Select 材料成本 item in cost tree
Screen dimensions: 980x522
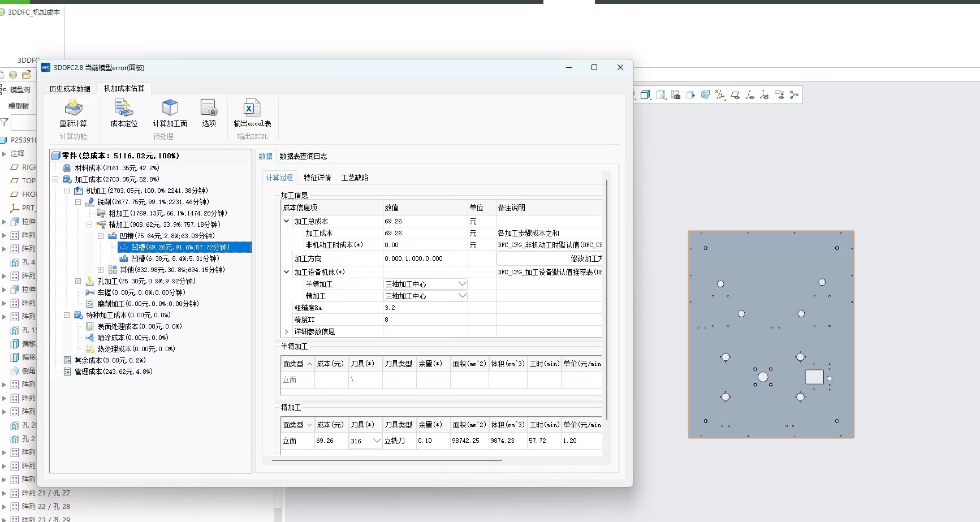(116, 168)
